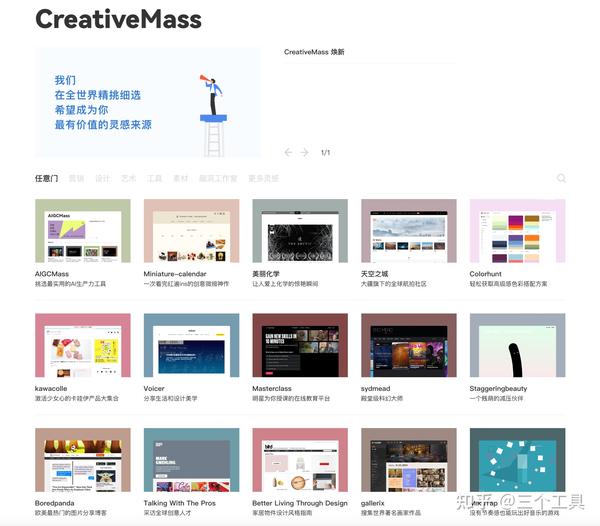The width and height of the screenshot is (600, 526).
Task: Open the blue megaphone banner image
Action: pos(148,102)
